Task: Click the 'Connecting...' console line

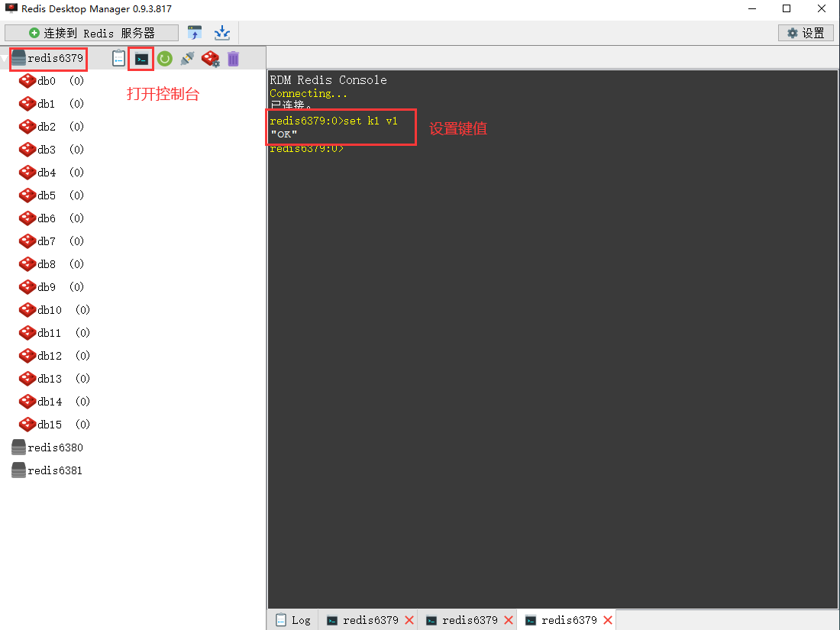Action: click(309, 94)
